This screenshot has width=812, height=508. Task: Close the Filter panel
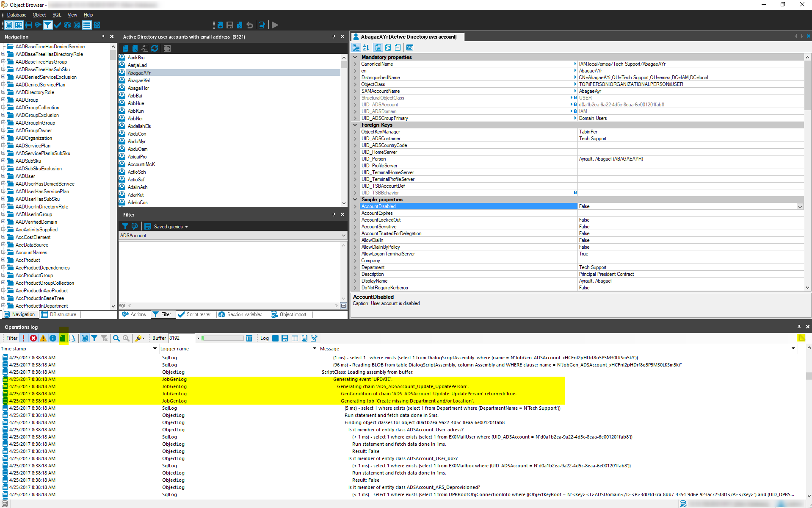click(342, 215)
